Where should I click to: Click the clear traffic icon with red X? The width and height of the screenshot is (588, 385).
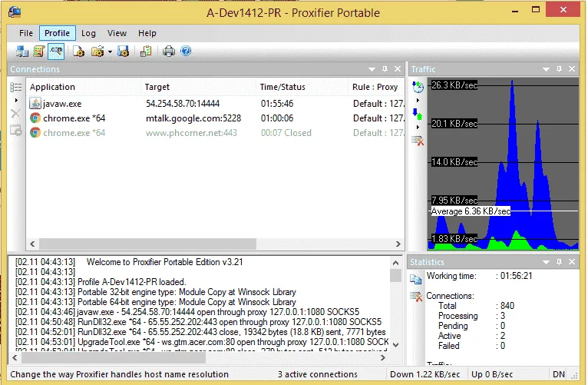pyautogui.click(x=418, y=141)
